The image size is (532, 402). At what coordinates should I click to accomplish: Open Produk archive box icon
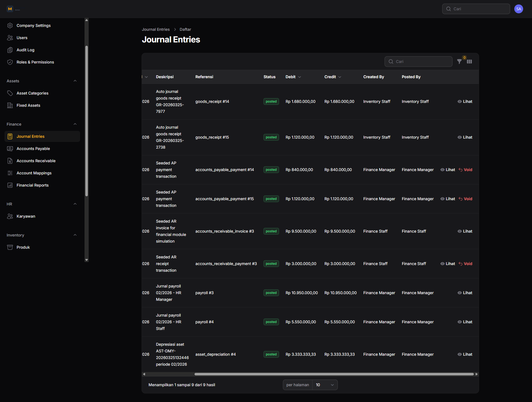[x=10, y=247]
